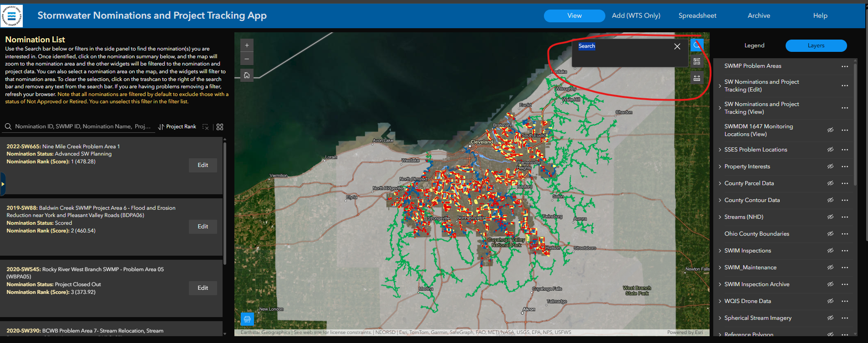Show the County Contour Data layer
The height and width of the screenshot is (343, 868).
click(x=830, y=200)
